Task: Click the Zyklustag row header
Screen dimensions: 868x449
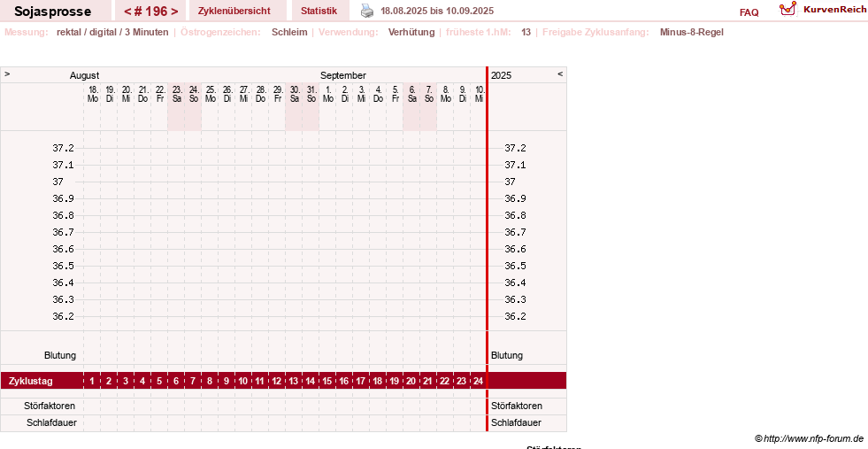Action: [x=30, y=381]
